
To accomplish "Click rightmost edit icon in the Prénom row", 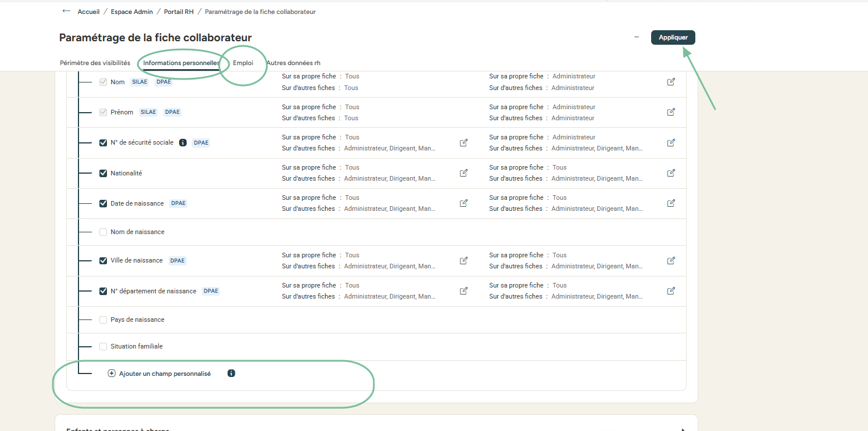I will click(671, 112).
